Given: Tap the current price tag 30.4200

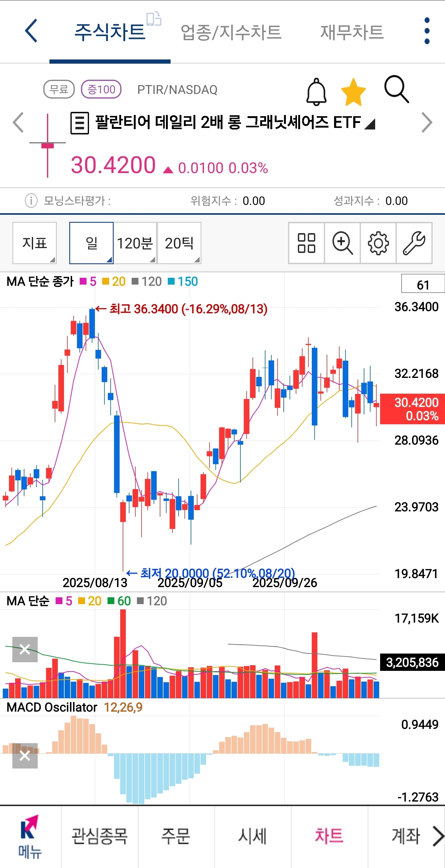Looking at the screenshot, I should coord(412,409).
